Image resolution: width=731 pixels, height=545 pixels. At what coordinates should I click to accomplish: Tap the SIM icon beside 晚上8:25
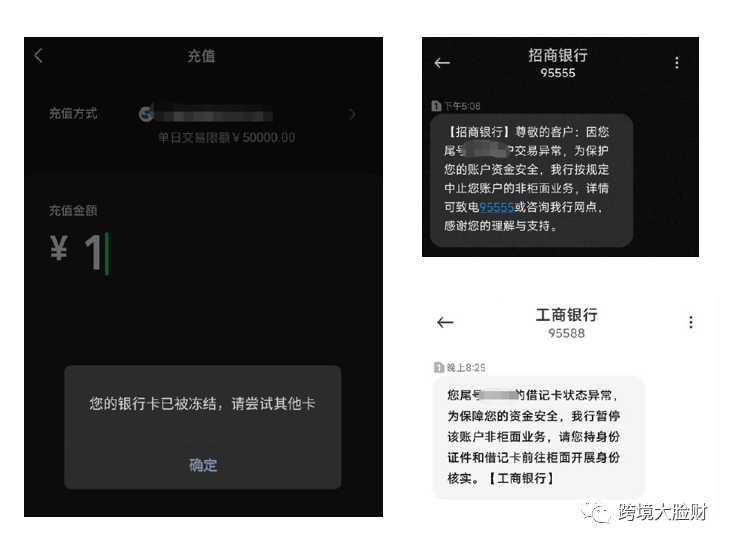click(439, 367)
